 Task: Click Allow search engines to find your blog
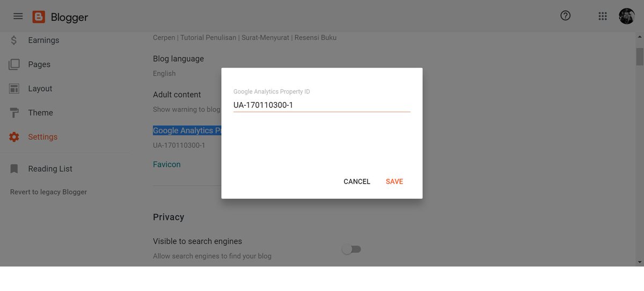click(x=212, y=256)
